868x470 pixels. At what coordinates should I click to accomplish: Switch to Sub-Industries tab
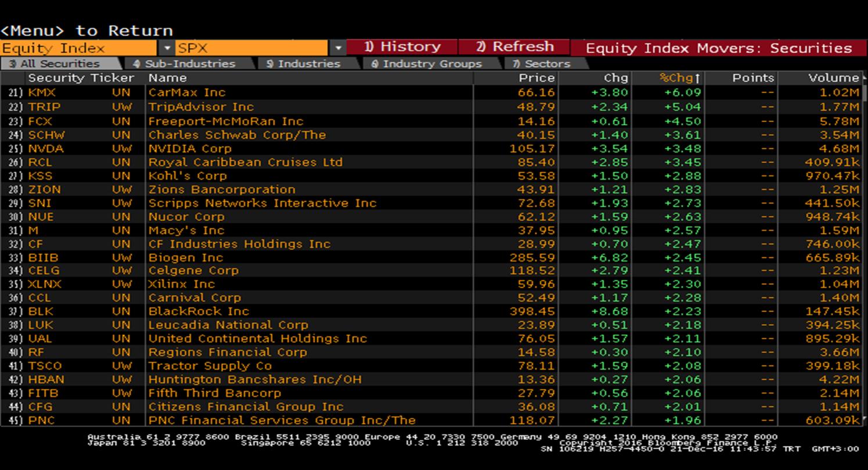tap(184, 64)
